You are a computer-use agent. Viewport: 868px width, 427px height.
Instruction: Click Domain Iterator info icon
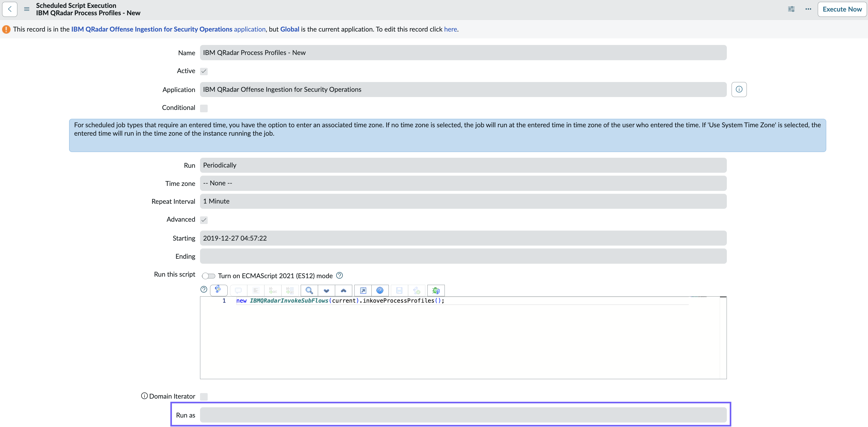pyautogui.click(x=144, y=396)
